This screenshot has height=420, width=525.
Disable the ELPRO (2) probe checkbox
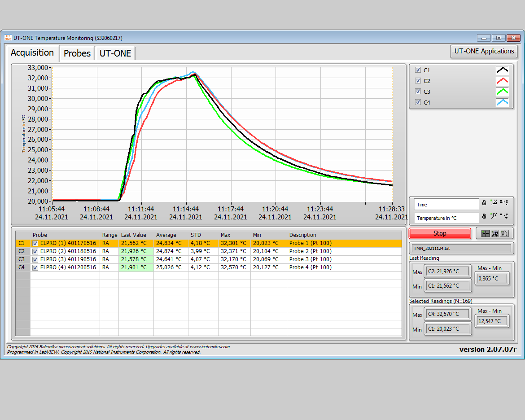(35, 251)
